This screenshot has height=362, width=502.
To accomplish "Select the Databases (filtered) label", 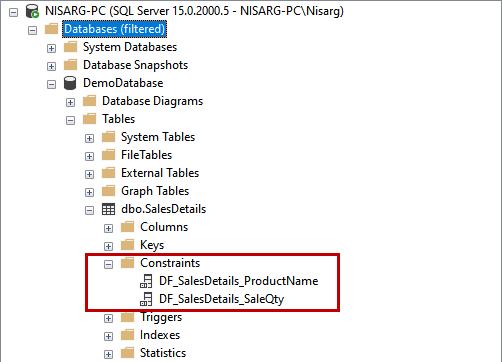I will pyautogui.click(x=114, y=29).
